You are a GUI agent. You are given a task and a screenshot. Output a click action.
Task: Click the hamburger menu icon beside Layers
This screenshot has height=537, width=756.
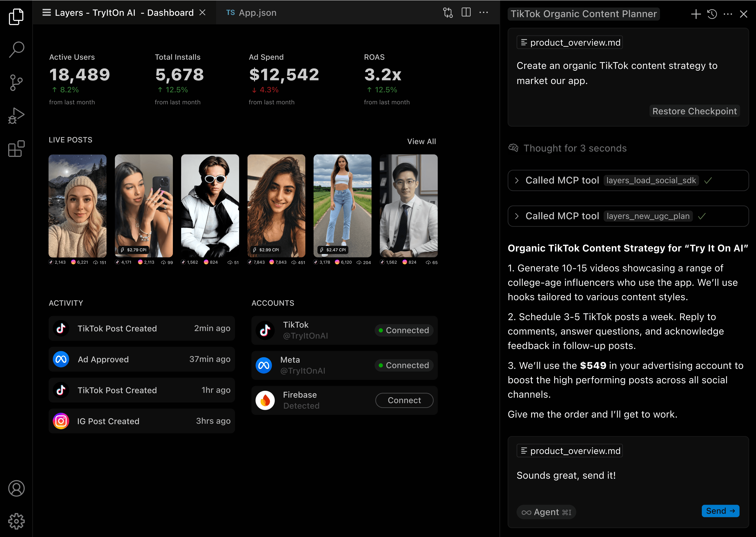tap(47, 13)
